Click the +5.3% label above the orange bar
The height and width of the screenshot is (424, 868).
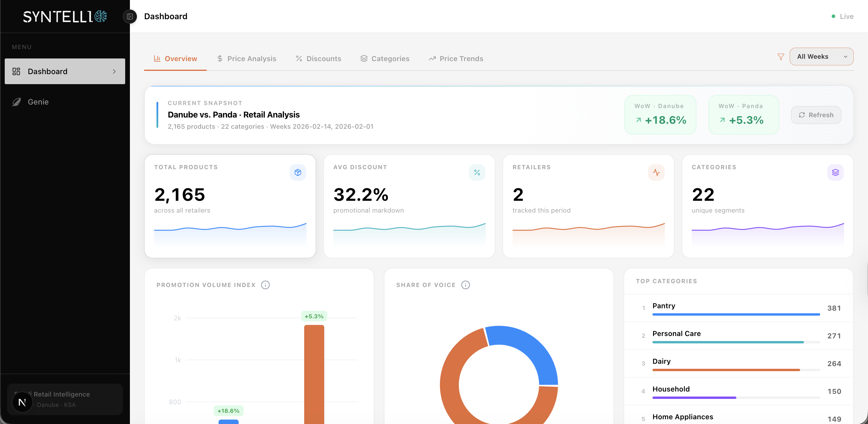(314, 316)
